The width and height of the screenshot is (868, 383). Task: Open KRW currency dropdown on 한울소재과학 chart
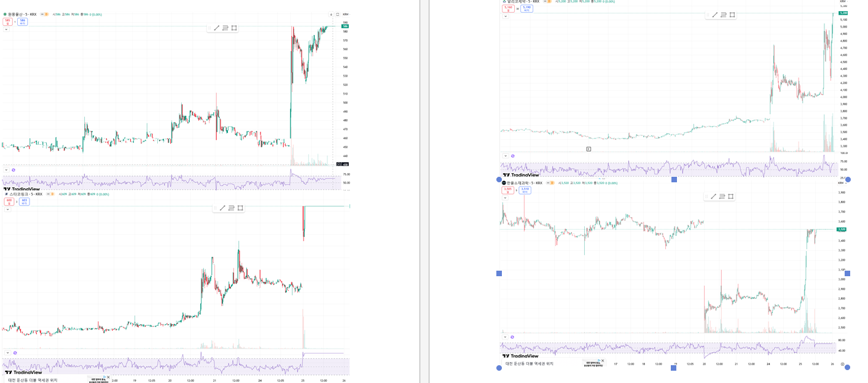tap(841, 183)
